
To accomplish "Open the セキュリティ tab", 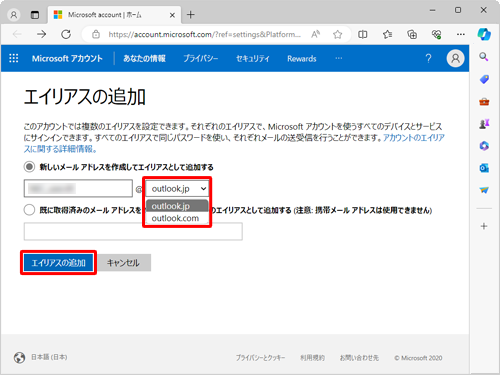I will [253, 59].
